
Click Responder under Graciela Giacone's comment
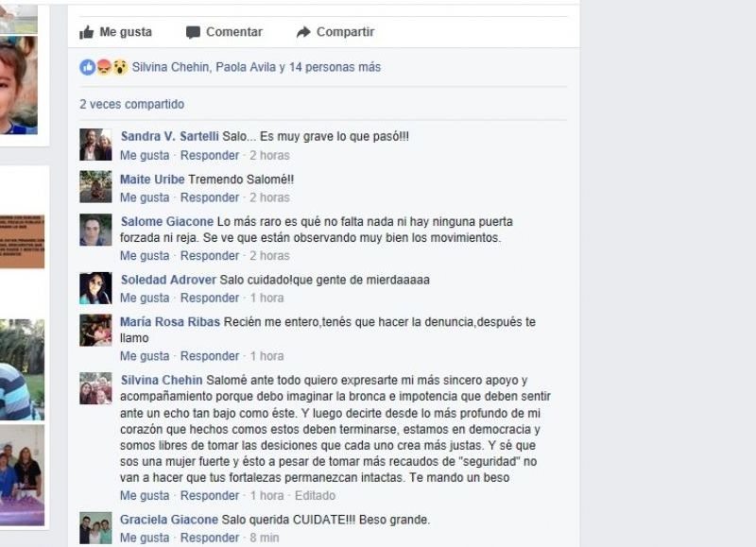210,538
